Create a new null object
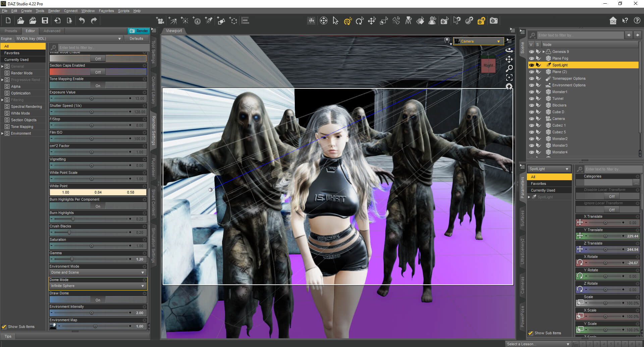 (x=233, y=21)
